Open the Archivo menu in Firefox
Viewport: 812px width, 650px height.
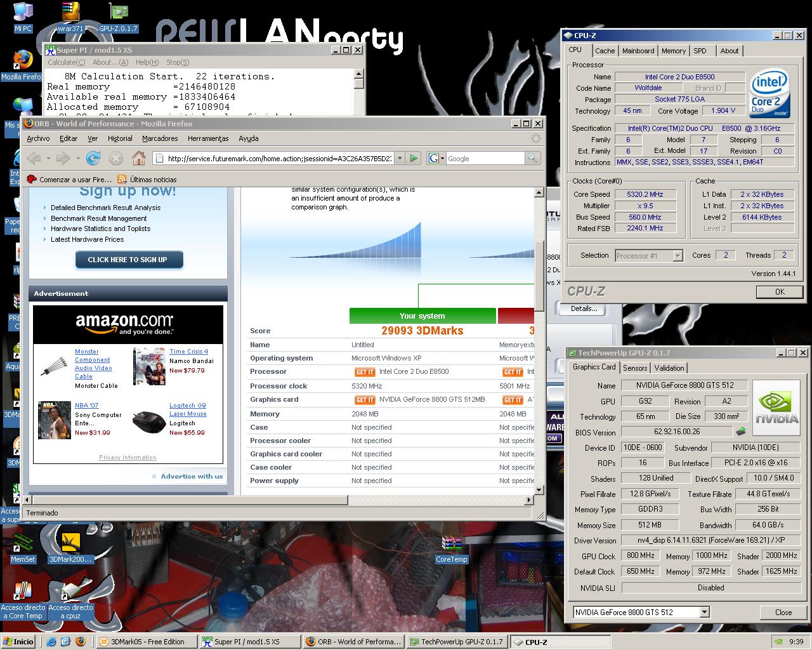click(38, 138)
